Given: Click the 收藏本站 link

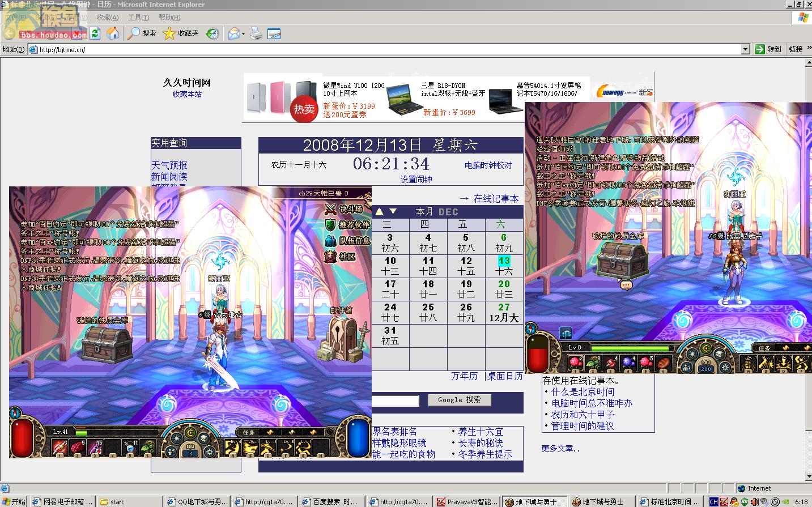Looking at the screenshot, I should pos(187,94).
